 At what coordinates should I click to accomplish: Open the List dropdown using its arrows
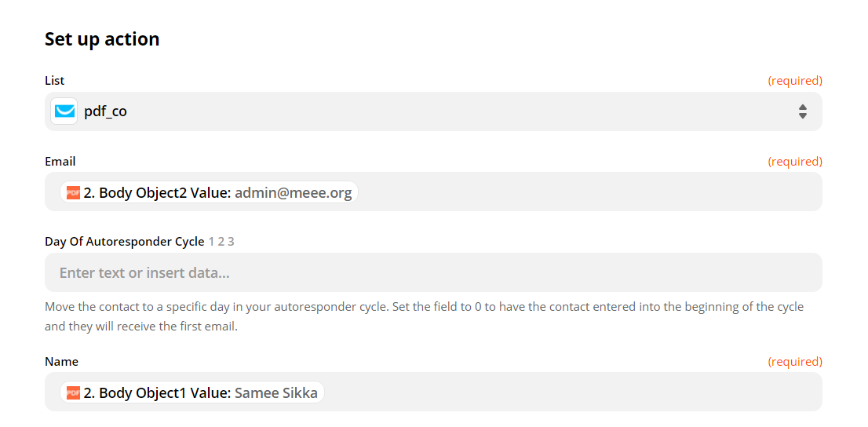(x=803, y=111)
